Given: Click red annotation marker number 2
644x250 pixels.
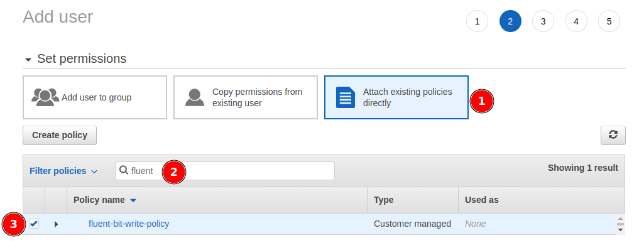Looking at the screenshot, I should pyautogui.click(x=174, y=172).
